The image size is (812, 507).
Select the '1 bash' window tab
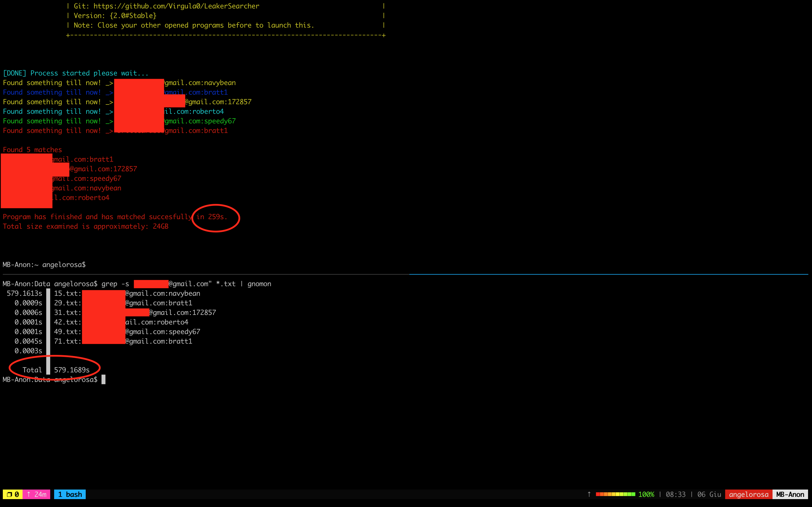pyautogui.click(x=70, y=494)
